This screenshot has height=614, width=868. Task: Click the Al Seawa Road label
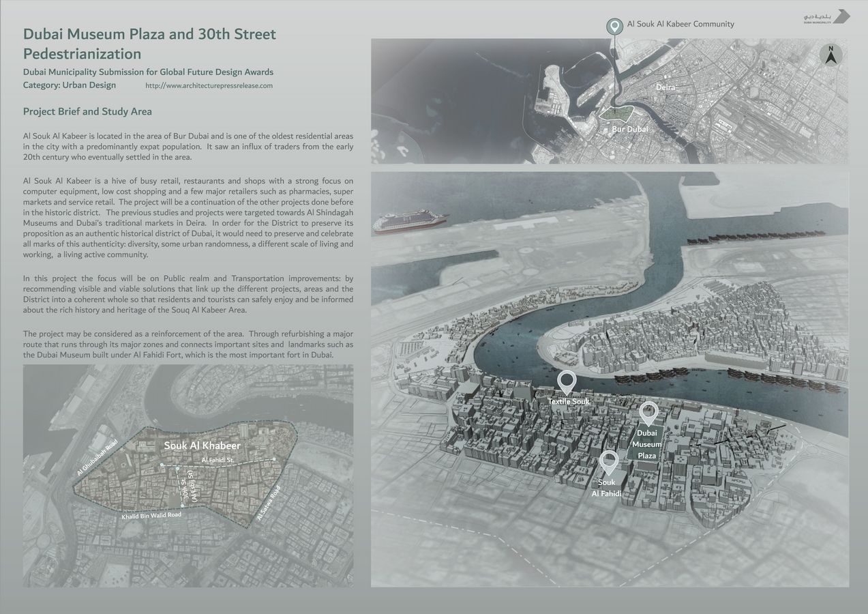click(x=268, y=502)
